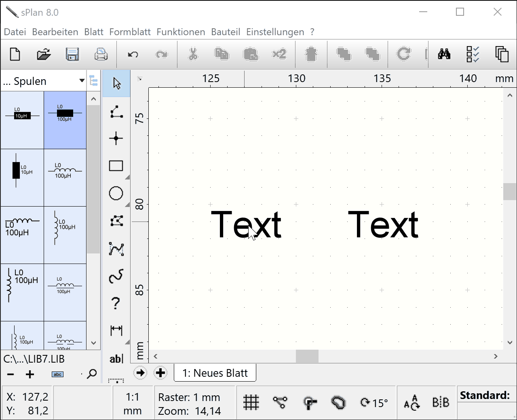The height and width of the screenshot is (420, 517).
Task: Open the Datei menu
Action: [x=15, y=32]
